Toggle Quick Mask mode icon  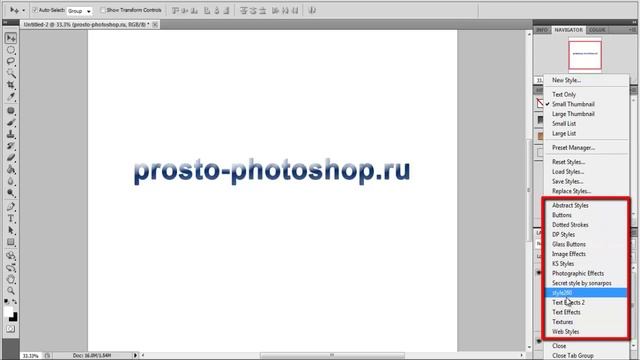[11, 329]
